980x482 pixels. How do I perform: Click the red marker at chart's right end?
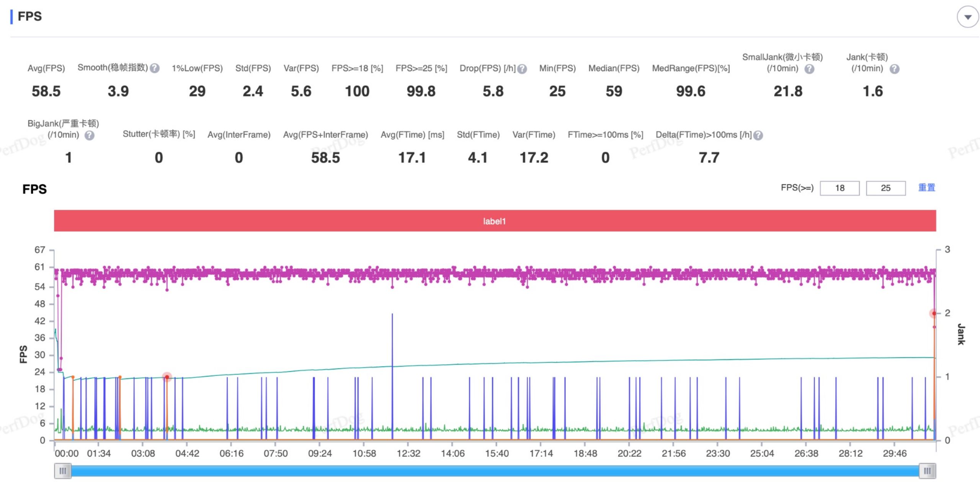pyautogui.click(x=934, y=314)
